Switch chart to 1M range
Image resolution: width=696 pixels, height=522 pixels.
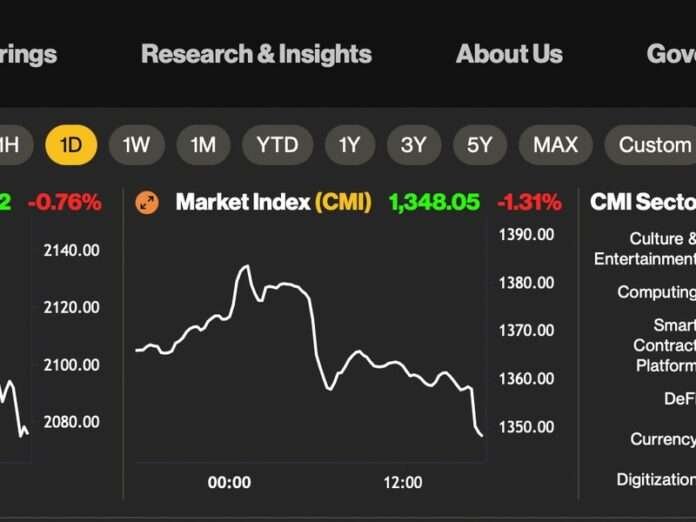(203, 145)
